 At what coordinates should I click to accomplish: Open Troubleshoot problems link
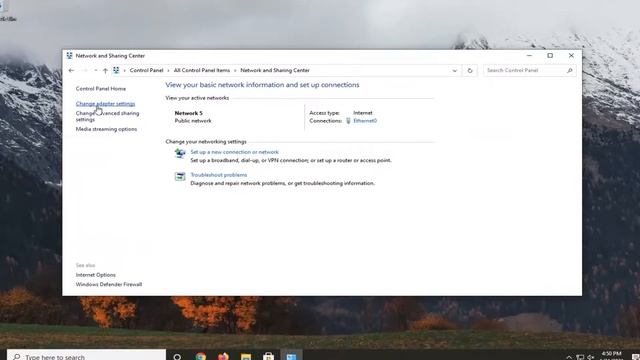click(x=219, y=175)
